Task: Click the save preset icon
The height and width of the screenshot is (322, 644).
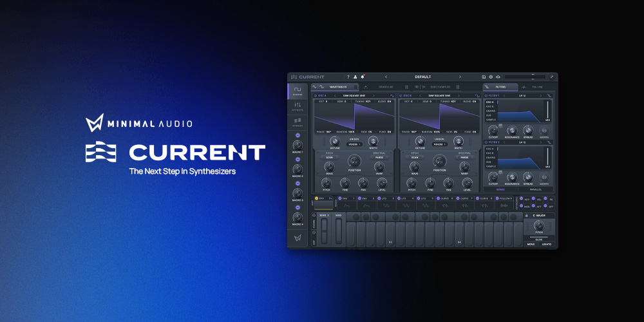Action: pos(484,77)
